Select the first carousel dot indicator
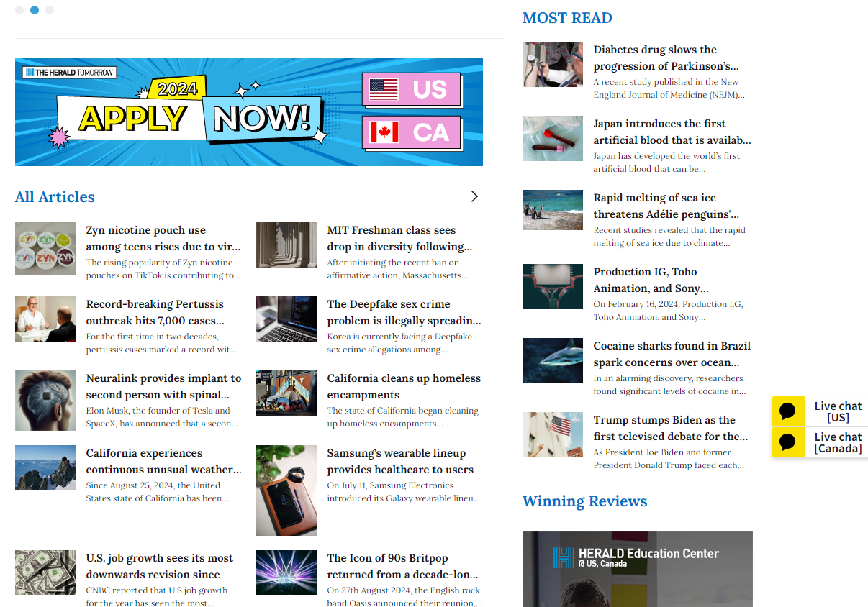This screenshot has height=607, width=868. [x=19, y=10]
